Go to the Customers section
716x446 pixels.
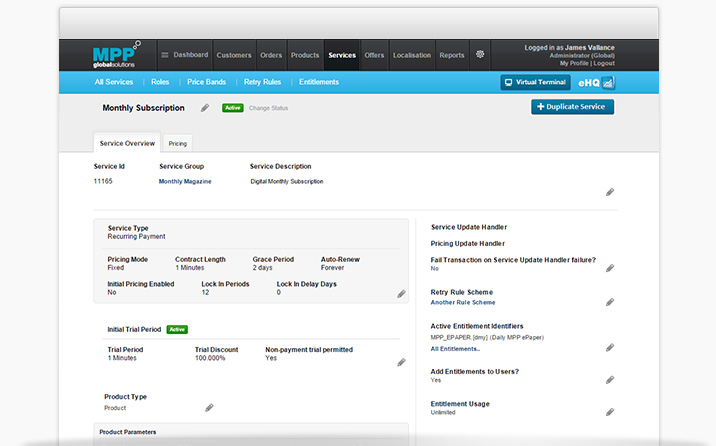pos(234,55)
